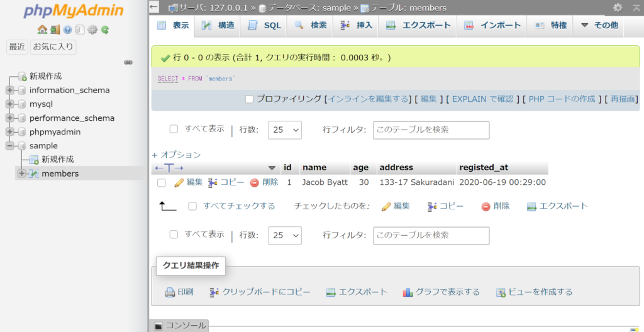
Task: Click the お気に入り button in sidebar
Action: pos(53,47)
